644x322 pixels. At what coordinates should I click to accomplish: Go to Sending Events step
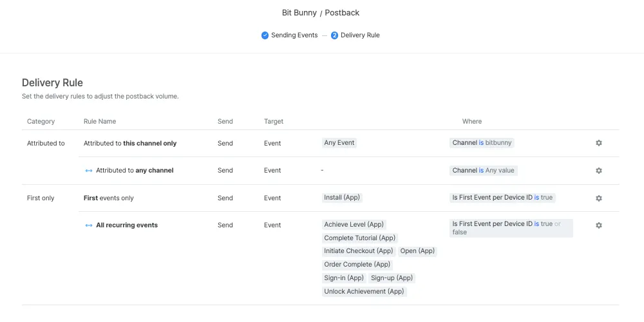point(294,35)
